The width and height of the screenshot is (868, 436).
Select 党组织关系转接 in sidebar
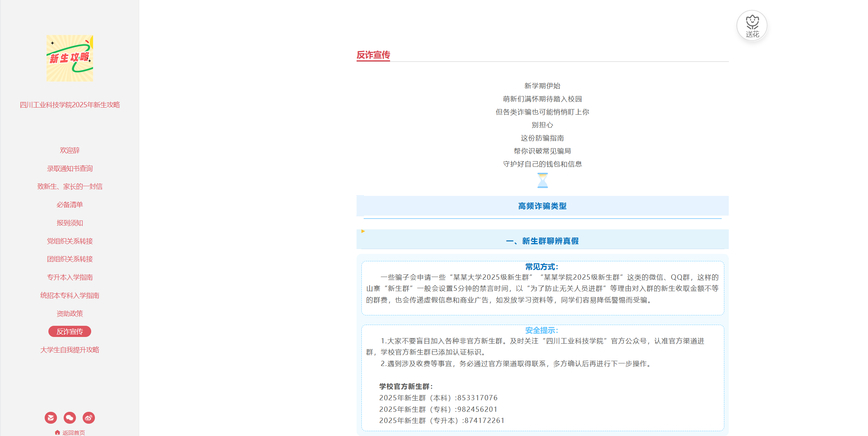pos(70,241)
